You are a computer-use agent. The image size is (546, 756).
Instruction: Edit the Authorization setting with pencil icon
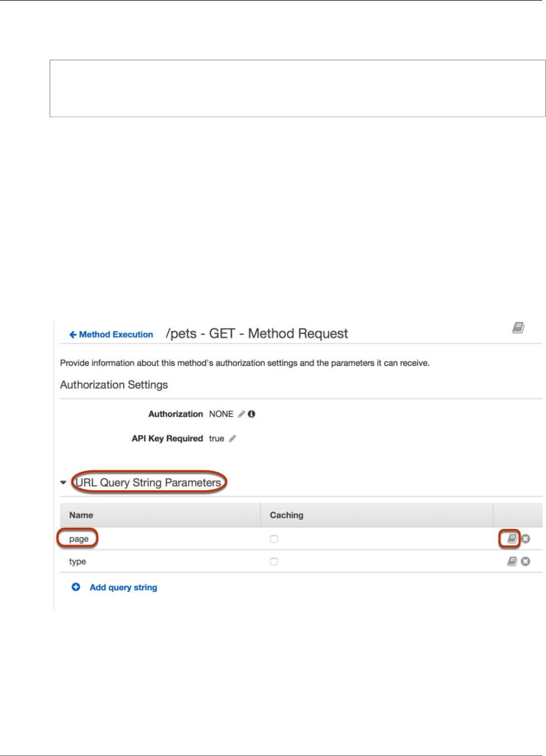pyautogui.click(x=241, y=414)
